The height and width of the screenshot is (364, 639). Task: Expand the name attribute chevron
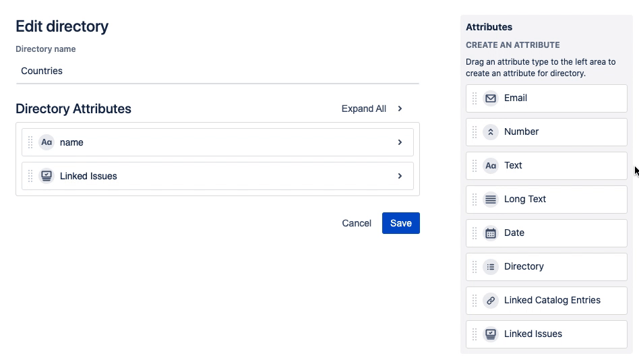[400, 143]
